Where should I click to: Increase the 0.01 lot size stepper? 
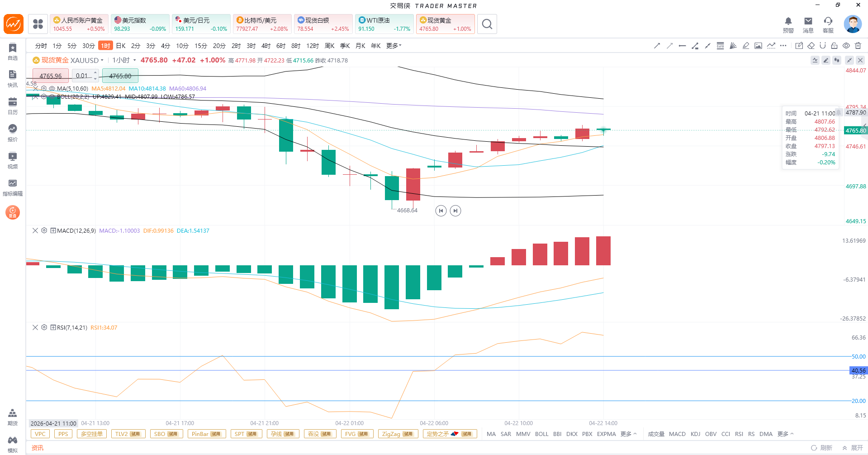(95, 73)
